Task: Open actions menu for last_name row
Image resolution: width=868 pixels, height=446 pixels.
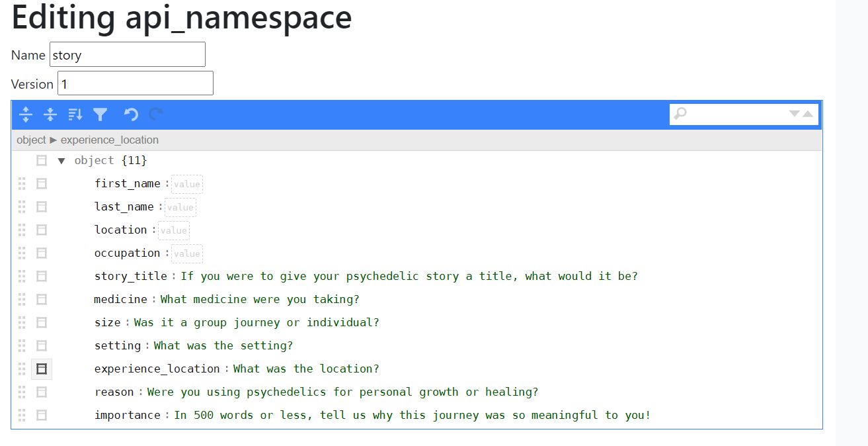Action: (42, 206)
